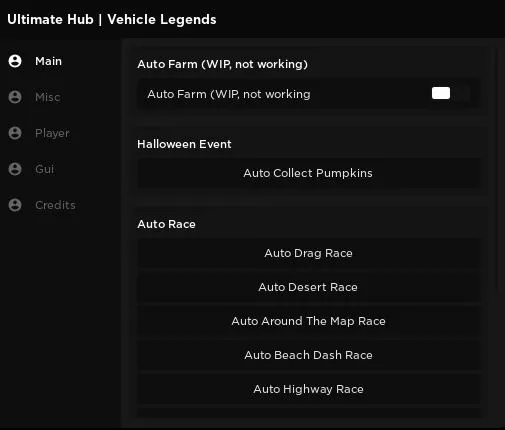This screenshot has width=505, height=430.
Task: Select the Gui tab label
Action: pos(44,169)
